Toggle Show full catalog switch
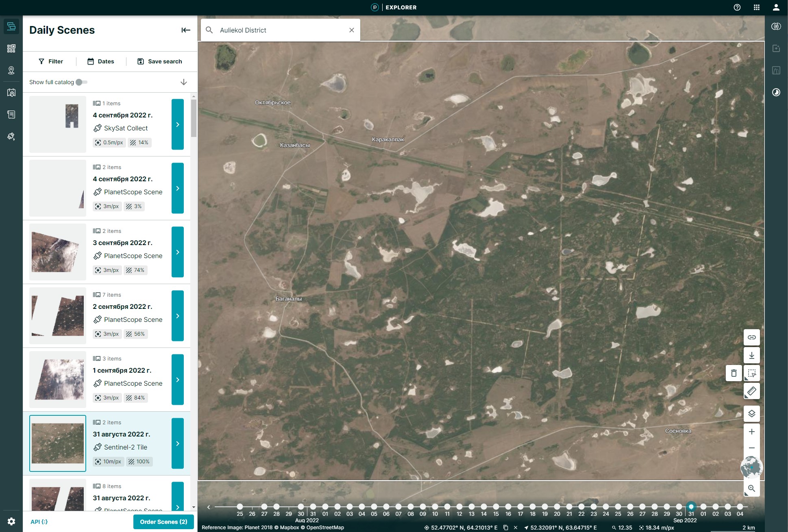Screen dimensions: 788x532 coord(81,82)
